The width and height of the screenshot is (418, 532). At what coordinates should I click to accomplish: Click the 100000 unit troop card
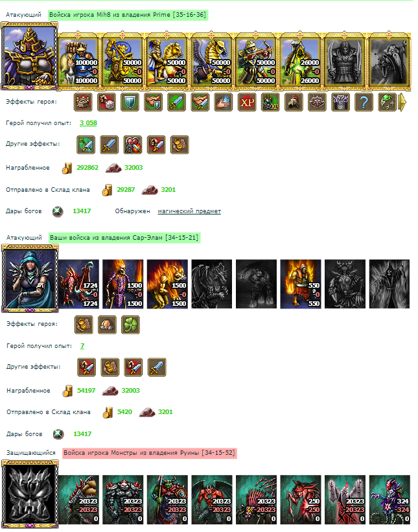[78, 61]
